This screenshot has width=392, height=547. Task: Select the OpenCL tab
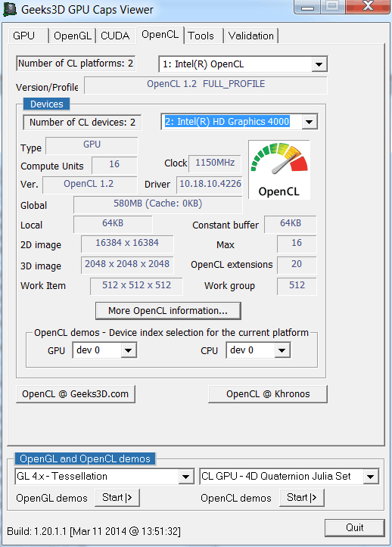pyautogui.click(x=160, y=35)
